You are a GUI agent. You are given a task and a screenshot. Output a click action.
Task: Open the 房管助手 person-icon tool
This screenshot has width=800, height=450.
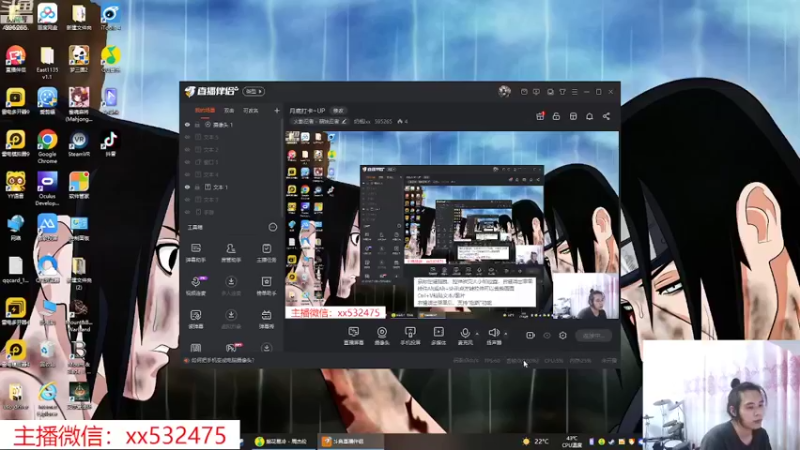tap(231, 253)
